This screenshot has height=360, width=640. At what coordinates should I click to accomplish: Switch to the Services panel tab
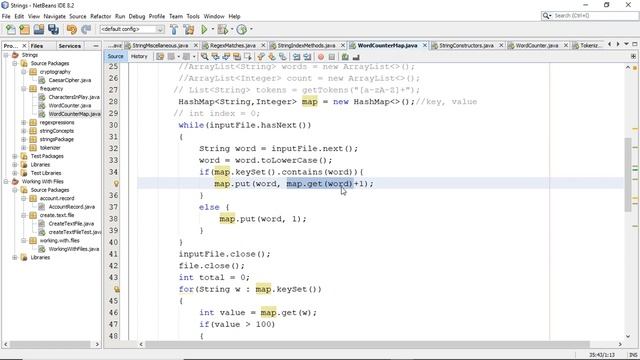[x=69, y=46]
